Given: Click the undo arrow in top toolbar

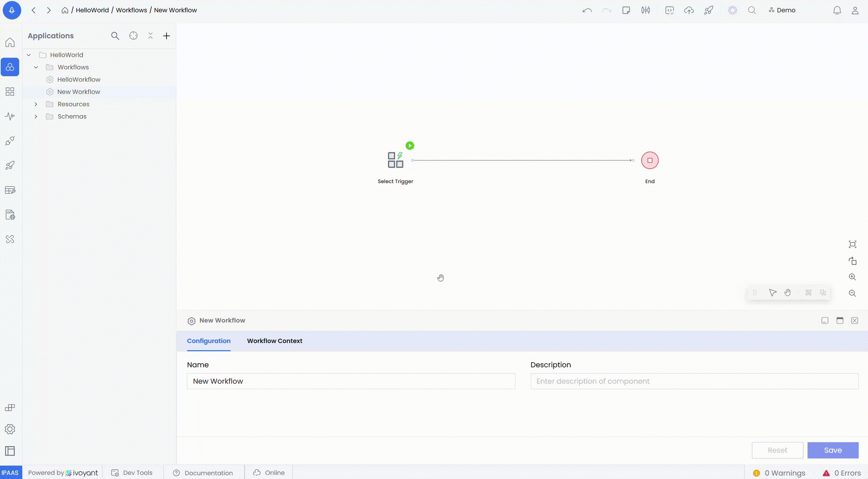Looking at the screenshot, I should tap(587, 11).
